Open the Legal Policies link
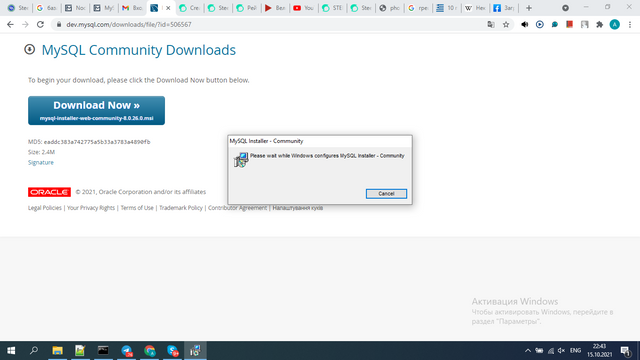 44,208
